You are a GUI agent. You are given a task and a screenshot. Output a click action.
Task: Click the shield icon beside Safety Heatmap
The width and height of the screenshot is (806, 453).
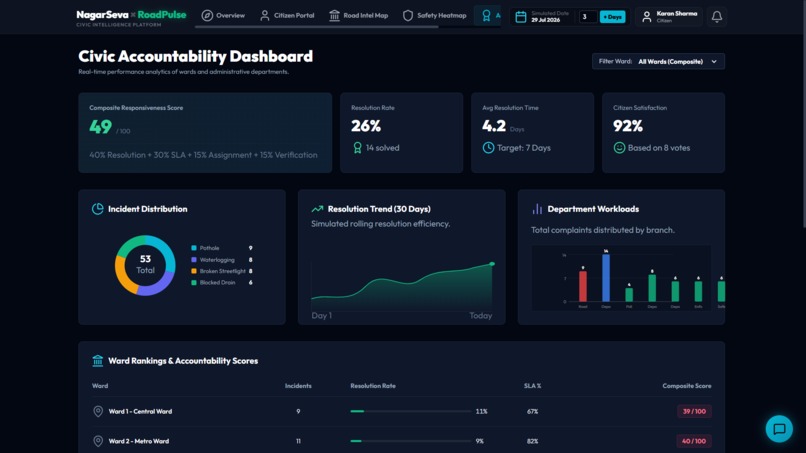[x=408, y=15]
